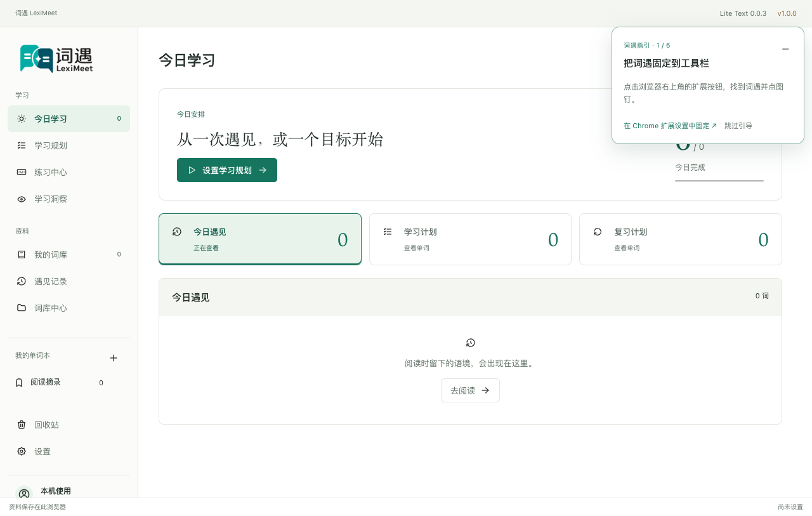Click 跳过引导 to skip the guide
812x516 pixels.
point(738,126)
